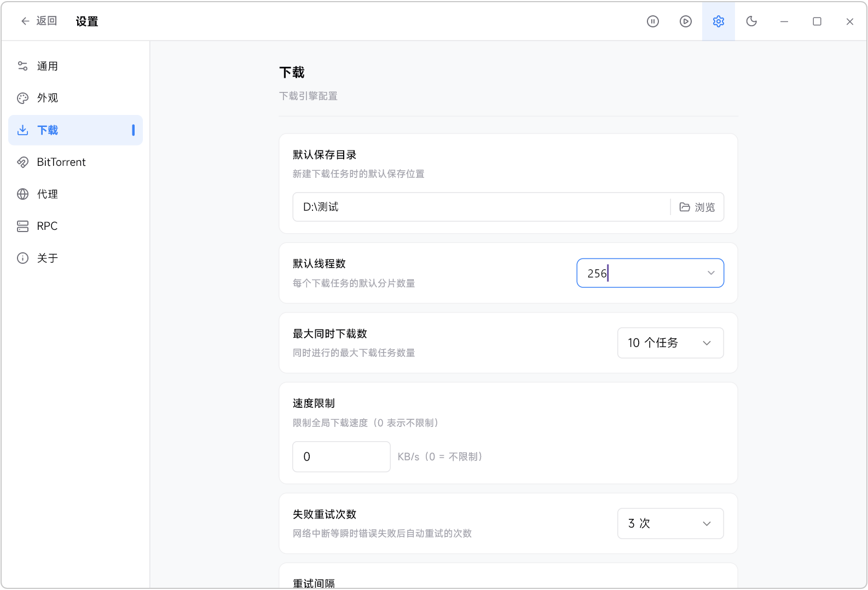Click the palette icon beside 外观
The image size is (868, 590).
22,98
